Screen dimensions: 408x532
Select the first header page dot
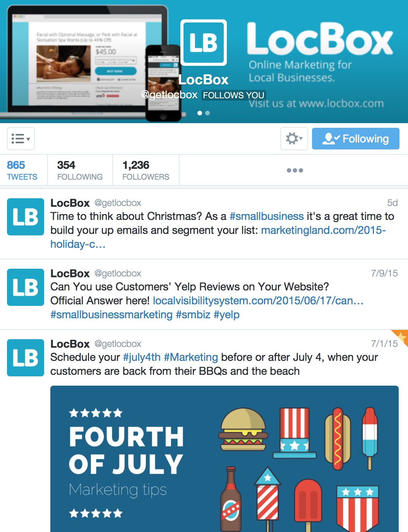point(200,113)
